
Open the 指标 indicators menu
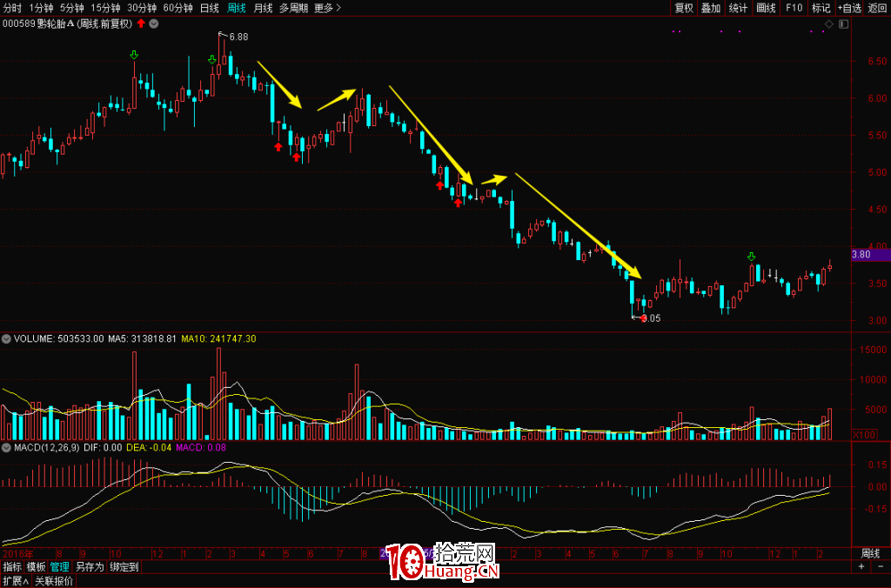(12, 566)
